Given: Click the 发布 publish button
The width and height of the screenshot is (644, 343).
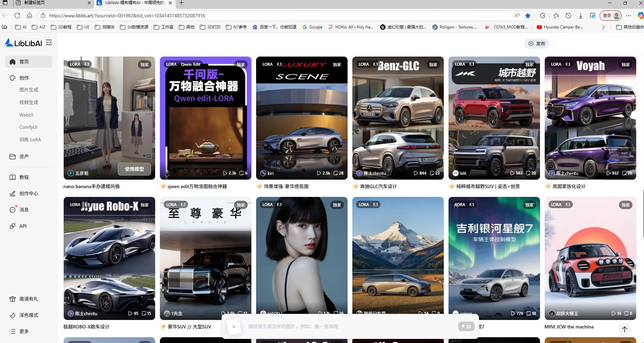Looking at the screenshot, I should point(537,43).
